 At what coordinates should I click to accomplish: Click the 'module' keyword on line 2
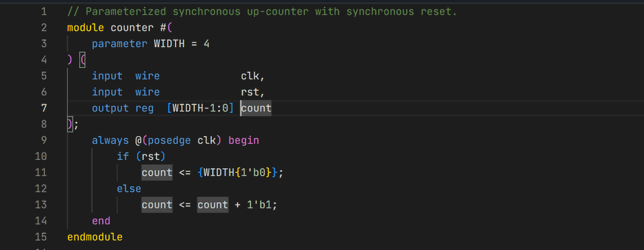[x=86, y=28]
